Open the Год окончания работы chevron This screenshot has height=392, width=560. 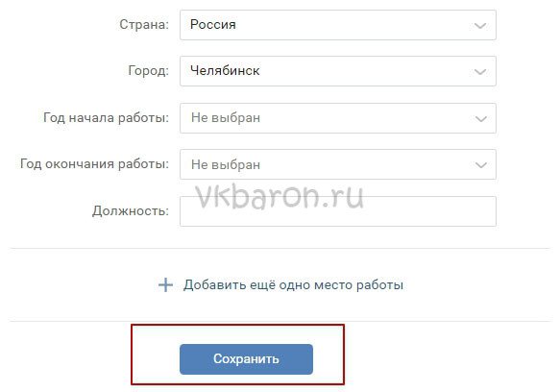(480, 164)
